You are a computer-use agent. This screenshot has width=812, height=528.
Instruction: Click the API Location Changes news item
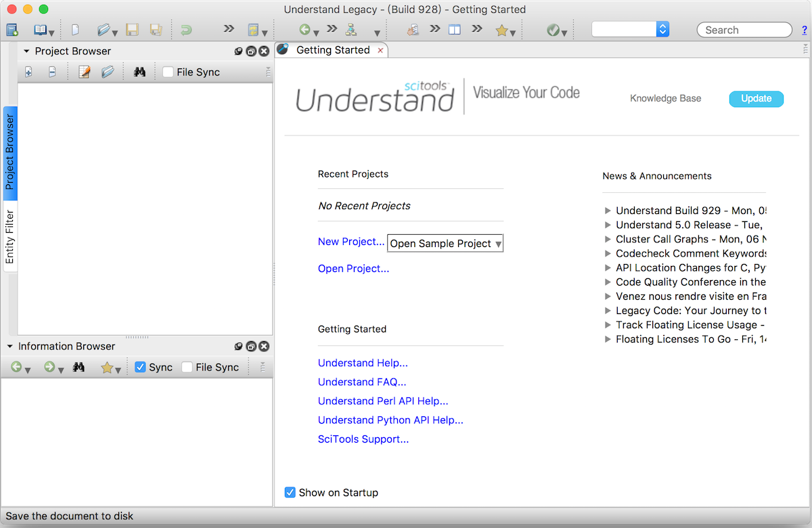(x=691, y=267)
